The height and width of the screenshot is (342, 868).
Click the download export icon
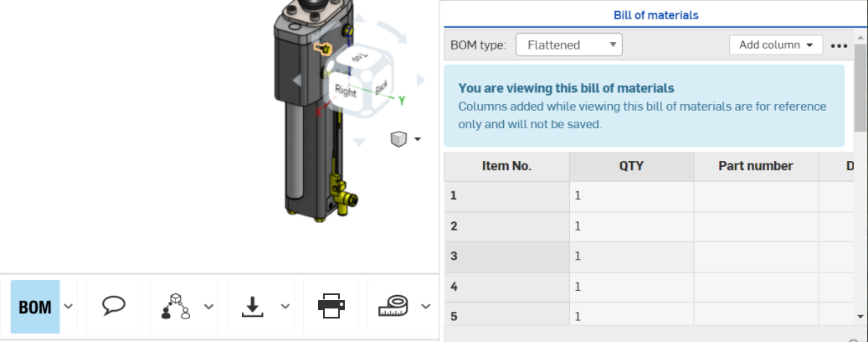[252, 307]
